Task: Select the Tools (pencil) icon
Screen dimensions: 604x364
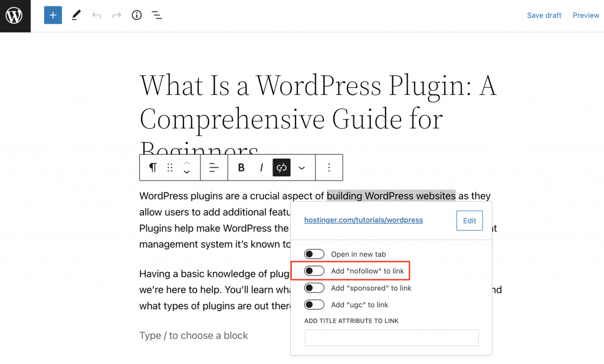Action: [x=75, y=15]
